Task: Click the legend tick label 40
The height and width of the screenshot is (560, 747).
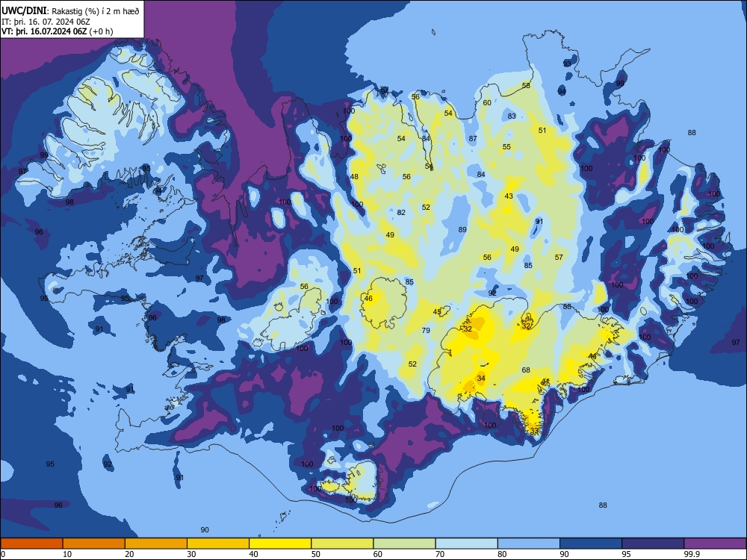Action: 253,554
